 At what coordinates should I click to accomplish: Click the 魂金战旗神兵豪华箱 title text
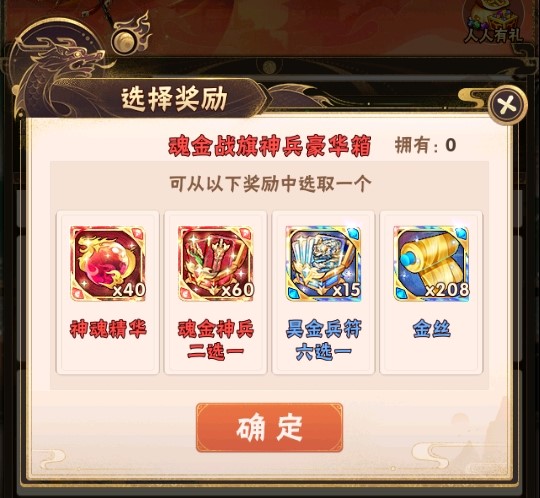270,146
